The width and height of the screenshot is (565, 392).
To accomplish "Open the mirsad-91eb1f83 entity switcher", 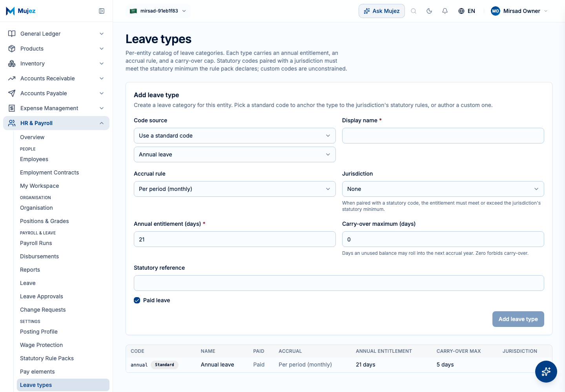I will (159, 11).
